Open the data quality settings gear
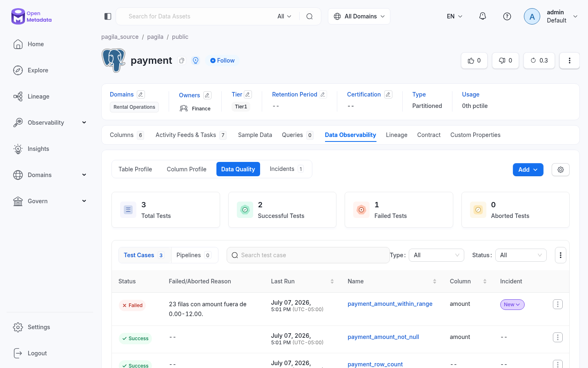 (x=561, y=170)
